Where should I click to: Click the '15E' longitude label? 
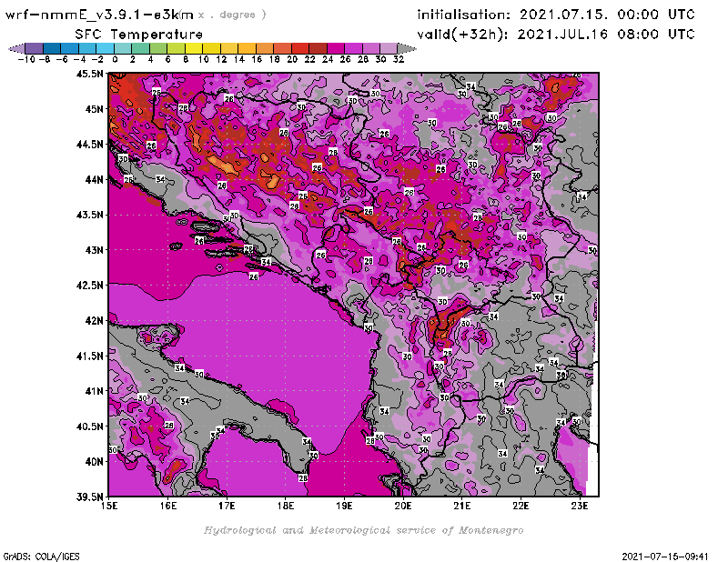coord(109,506)
